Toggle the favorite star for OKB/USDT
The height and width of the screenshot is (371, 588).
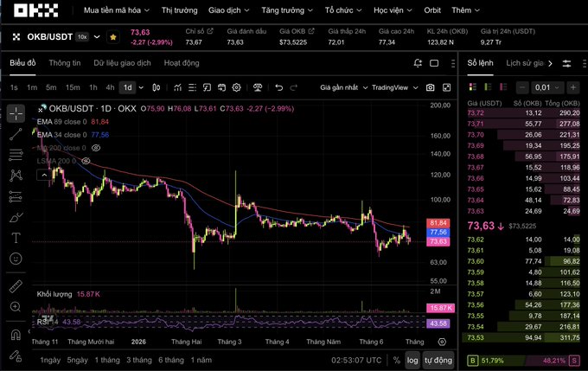pyautogui.click(x=113, y=37)
